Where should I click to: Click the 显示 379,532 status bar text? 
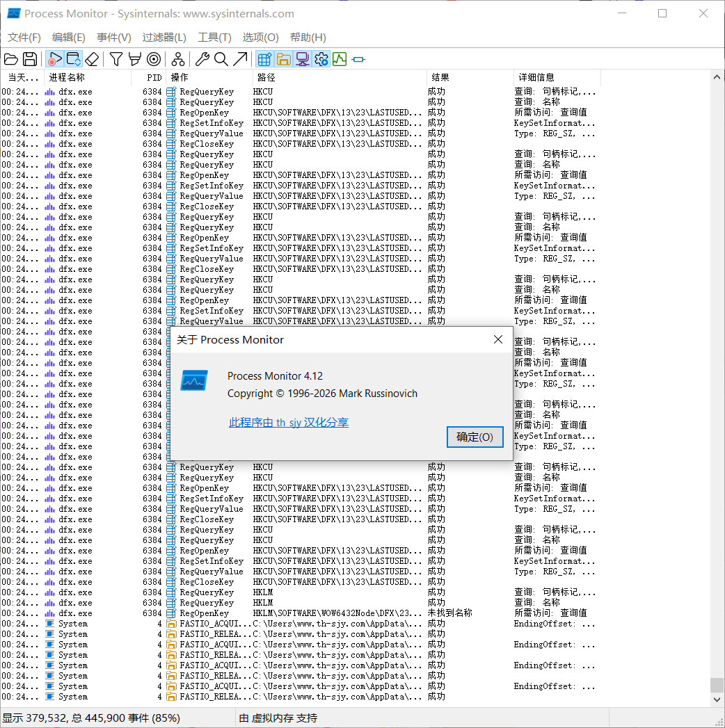click(x=92, y=718)
